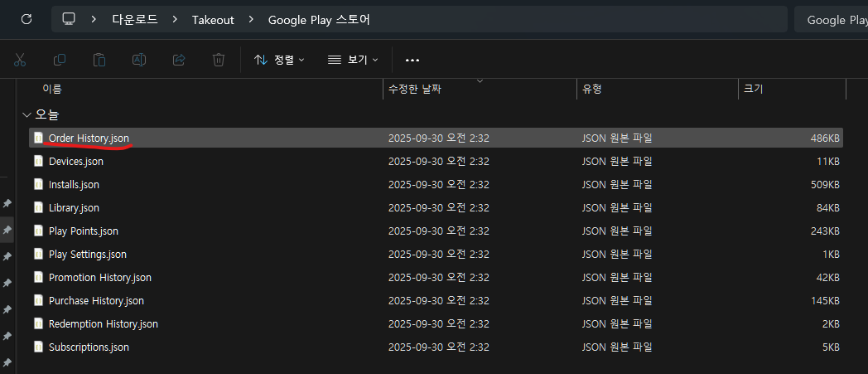
Task: Click the 42KB size of Promotion History.json
Action: pyautogui.click(x=827, y=278)
